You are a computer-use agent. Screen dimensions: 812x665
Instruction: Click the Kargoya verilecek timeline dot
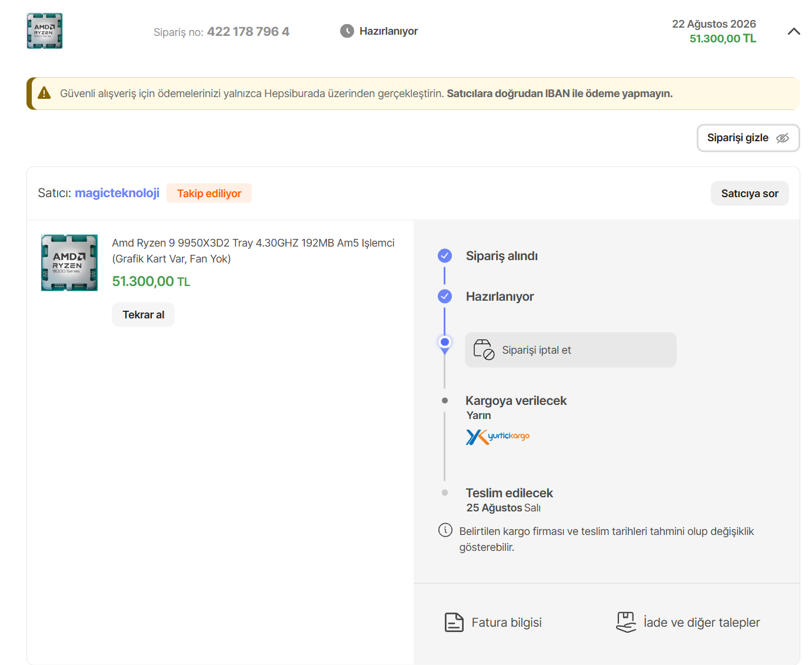[445, 401]
